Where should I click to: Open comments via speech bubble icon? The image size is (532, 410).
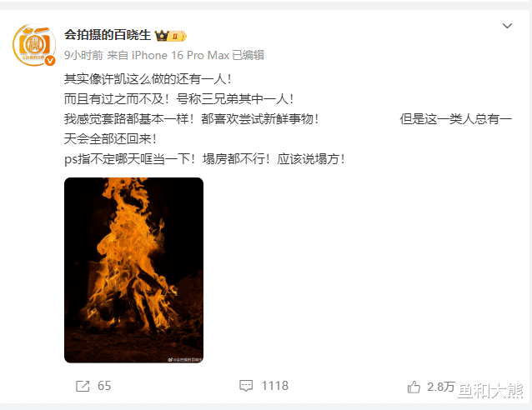(246, 386)
